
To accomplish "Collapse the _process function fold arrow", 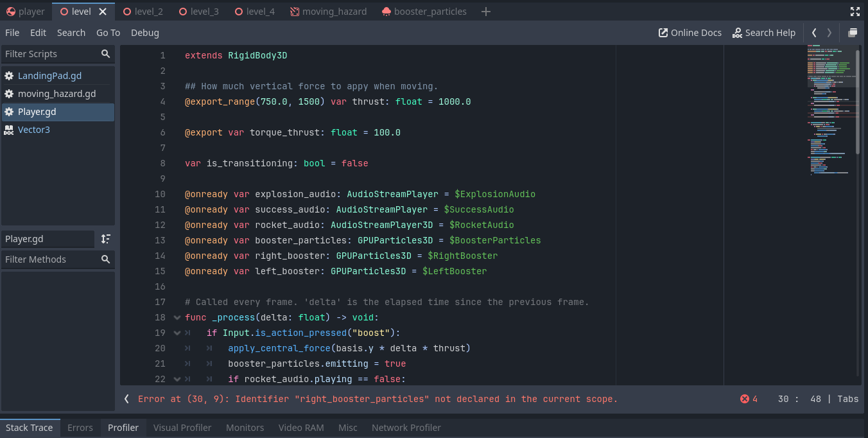I will [x=177, y=317].
